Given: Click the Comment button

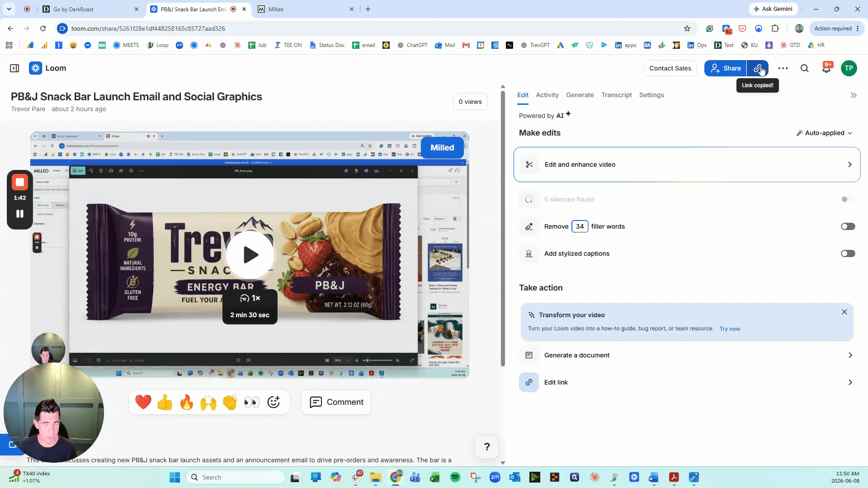Looking at the screenshot, I should coord(336,402).
